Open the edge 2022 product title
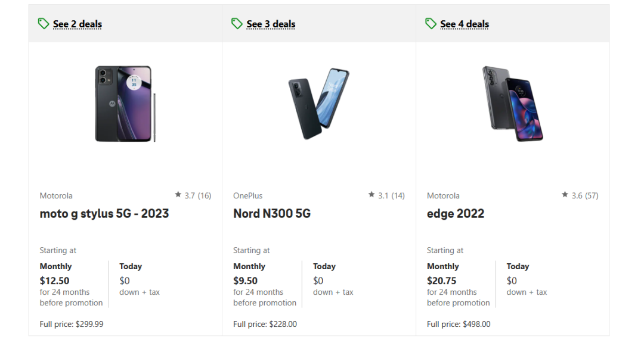644x343 pixels. click(x=456, y=214)
